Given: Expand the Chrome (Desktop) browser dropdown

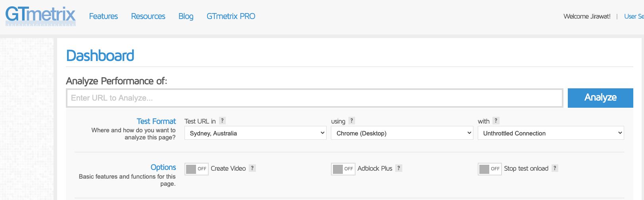Looking at the screenshot, I should (x=402, y=133).
